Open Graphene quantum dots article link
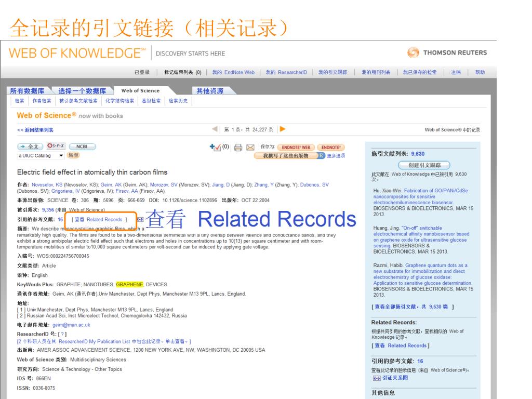Screen dimensions: 532x399 (422, 274)
